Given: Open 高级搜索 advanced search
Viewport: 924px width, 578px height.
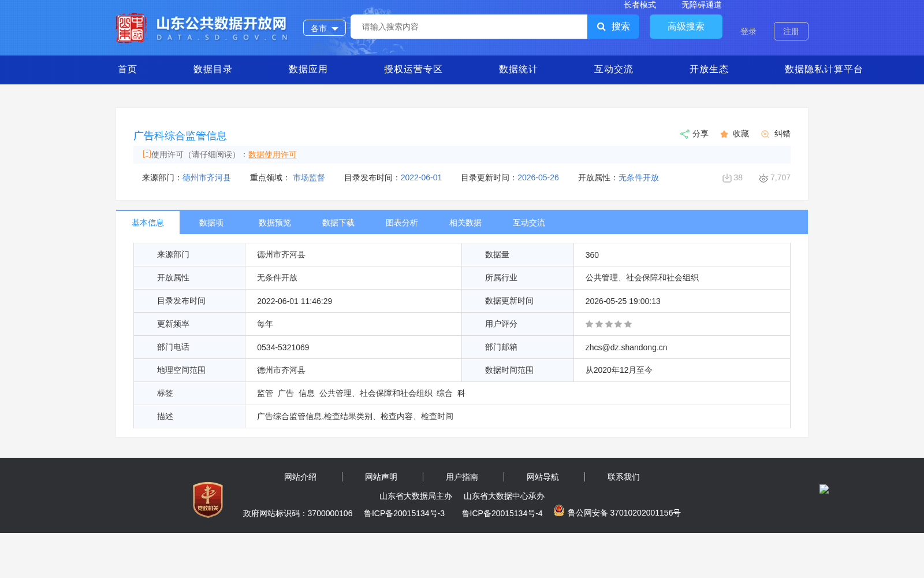Looking at the screenshot, I should [x=686, y=27].
